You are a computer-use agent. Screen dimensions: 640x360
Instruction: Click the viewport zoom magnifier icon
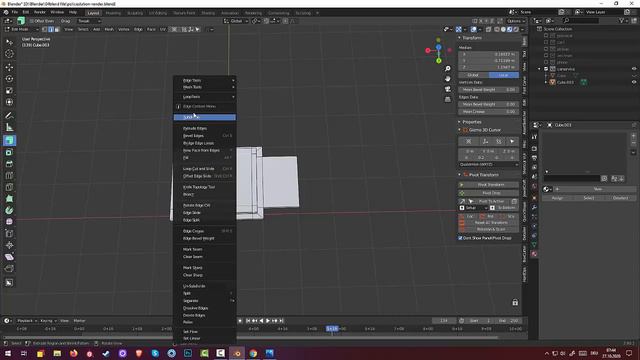tap(448, 69)
